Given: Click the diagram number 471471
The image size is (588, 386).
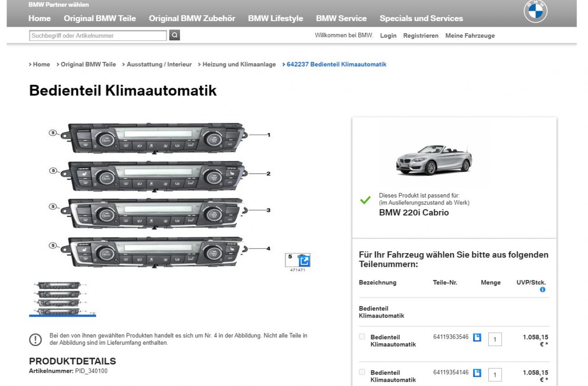Looking at the screenshot, I should pos(298,270).
